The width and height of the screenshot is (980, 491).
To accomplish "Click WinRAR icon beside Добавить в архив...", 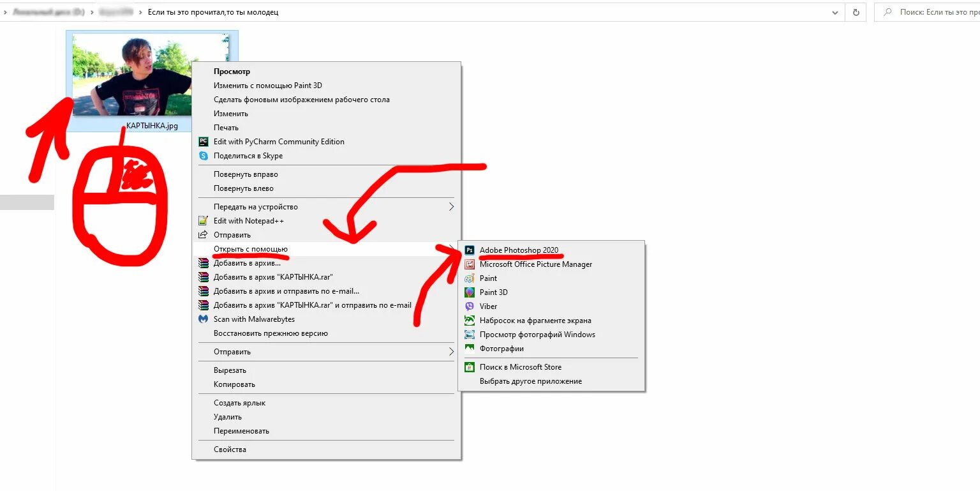I will 204,263.
